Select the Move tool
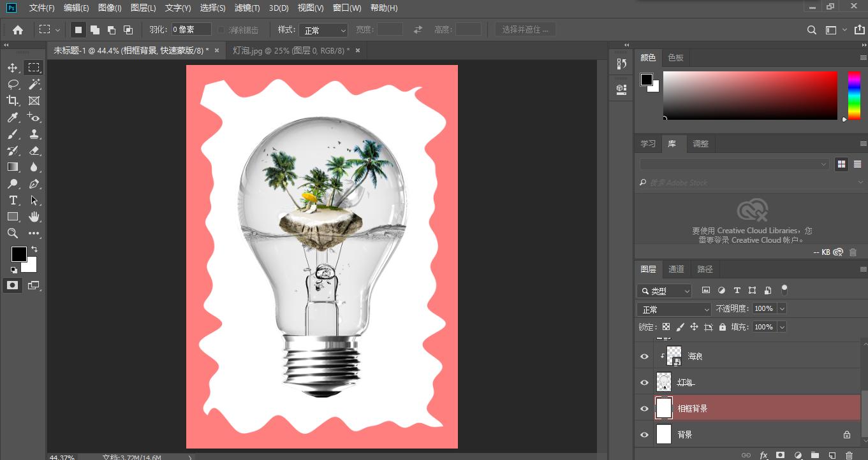 point(13,68)
